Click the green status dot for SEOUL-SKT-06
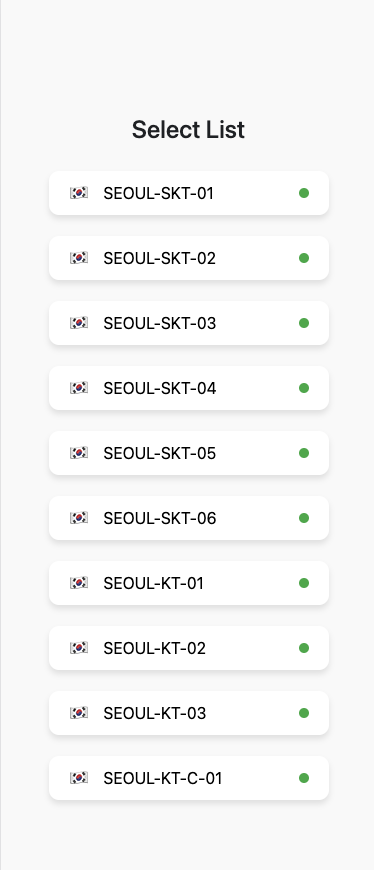This screenshot has width=374, height=870. click(304, 518)
